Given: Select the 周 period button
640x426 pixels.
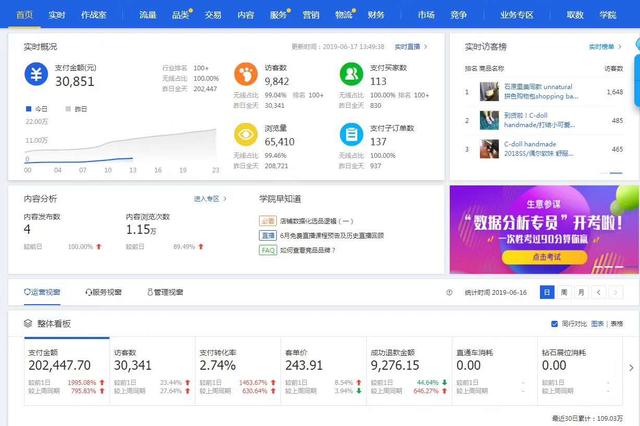Looking at the screenshot, I should click(564, 292).
